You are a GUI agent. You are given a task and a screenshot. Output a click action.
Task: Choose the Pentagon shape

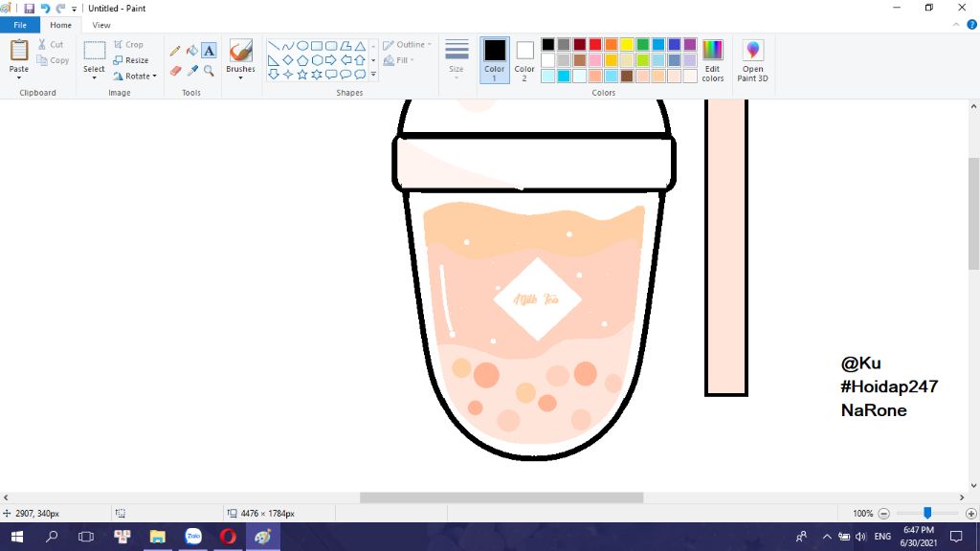(302, 60)
